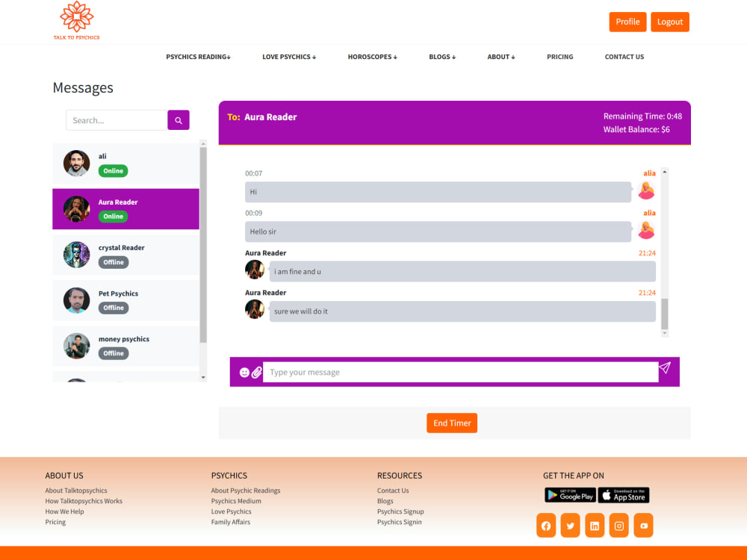Select the money psychics conversation

click(125, 346)
